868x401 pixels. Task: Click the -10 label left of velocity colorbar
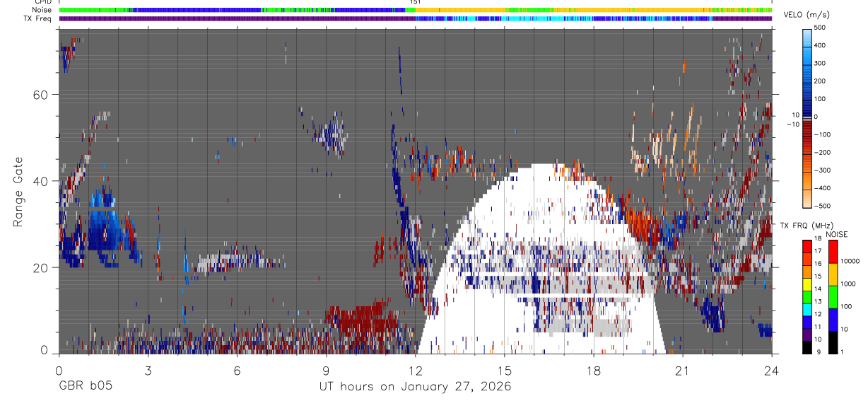(x=792, y=124)
